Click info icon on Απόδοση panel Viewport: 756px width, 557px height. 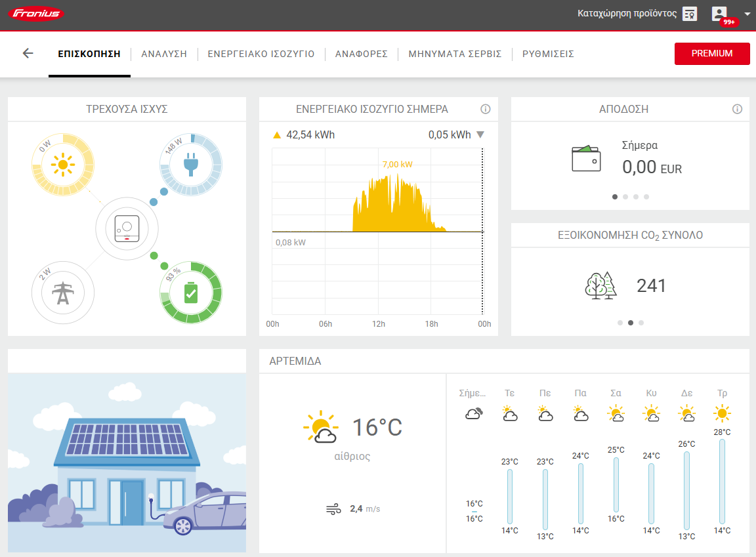click(x=737, y=109)
